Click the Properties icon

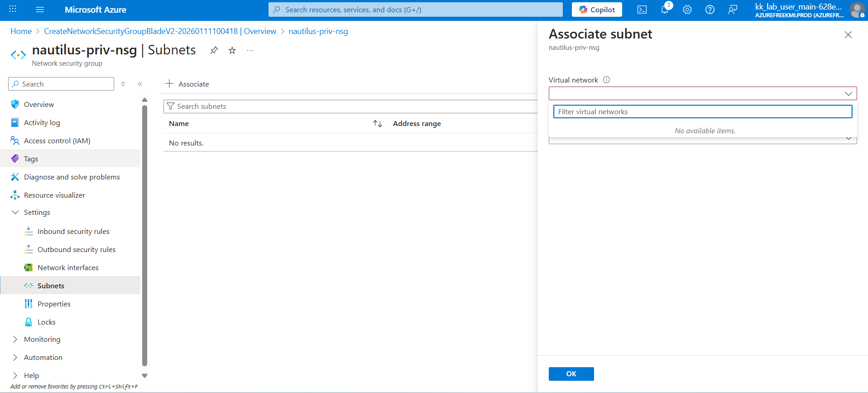pos(29,304)
